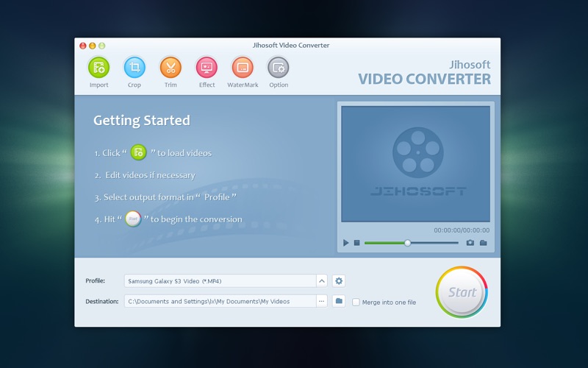588x368 pixels.
Task: Open the snapshot folder in preview panel
Action: (x=484, y=243)
